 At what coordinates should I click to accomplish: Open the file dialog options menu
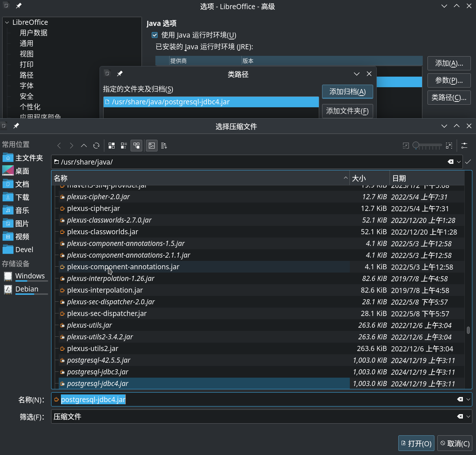464,146
